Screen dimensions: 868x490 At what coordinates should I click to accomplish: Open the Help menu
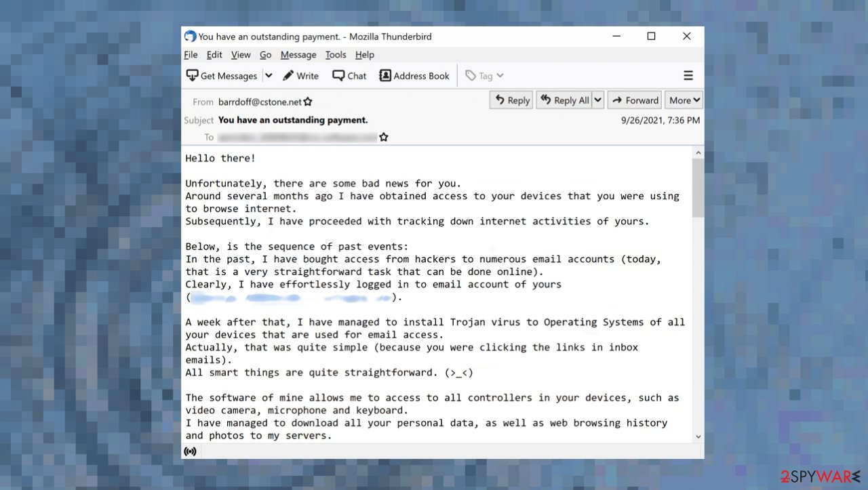pyautogui.click(x=365, y=55)
